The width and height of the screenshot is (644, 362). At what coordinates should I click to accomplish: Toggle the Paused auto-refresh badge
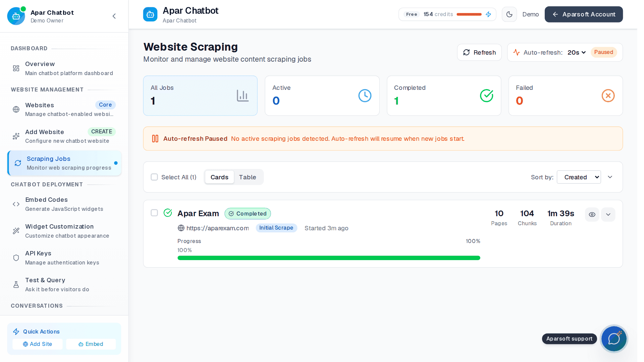click(603, 52)
